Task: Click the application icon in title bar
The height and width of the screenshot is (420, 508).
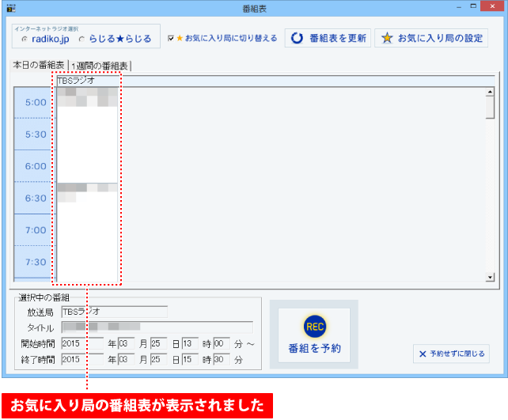Action: (11, 8)
